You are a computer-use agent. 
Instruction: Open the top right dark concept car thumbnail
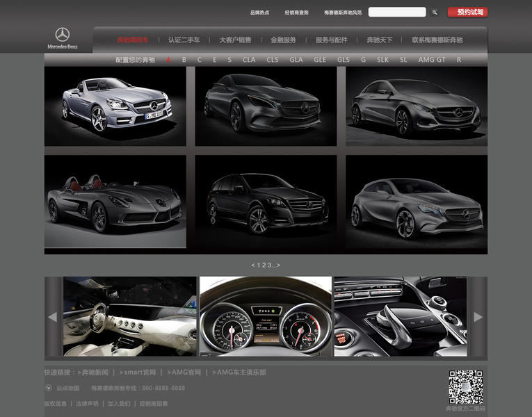coord(417,106)
